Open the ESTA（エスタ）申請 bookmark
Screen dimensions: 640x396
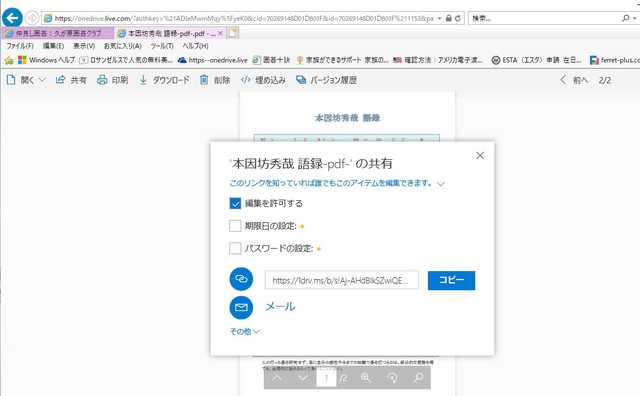coord(537,60)
